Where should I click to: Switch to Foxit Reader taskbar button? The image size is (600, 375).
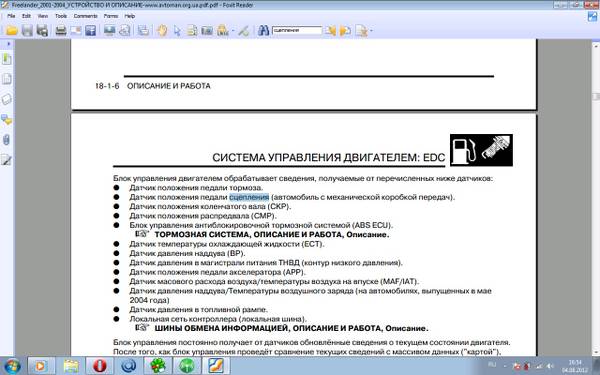(216, 365)
